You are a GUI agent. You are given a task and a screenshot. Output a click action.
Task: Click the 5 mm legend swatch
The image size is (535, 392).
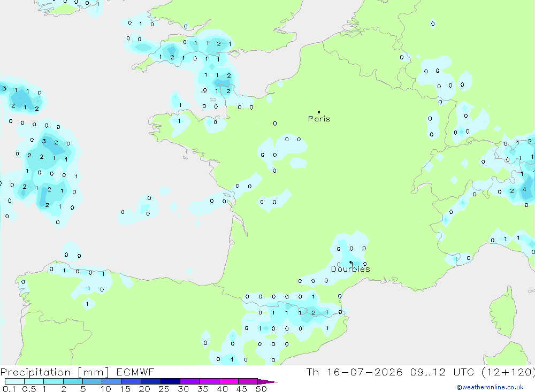pos(92,381)
